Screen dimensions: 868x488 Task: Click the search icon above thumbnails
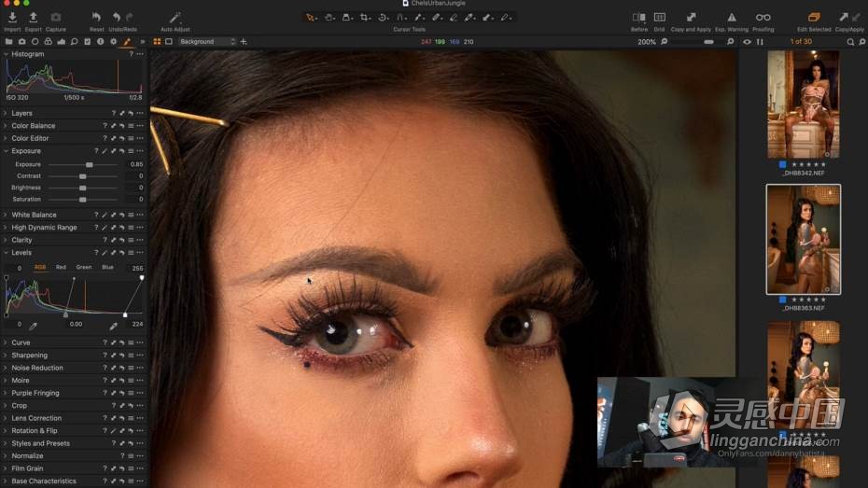point(850,41)
